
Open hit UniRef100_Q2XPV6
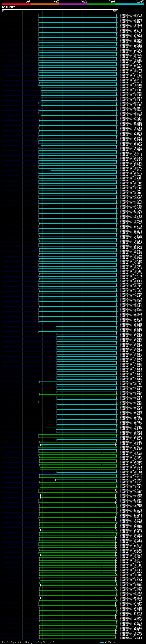pos(131,65)
